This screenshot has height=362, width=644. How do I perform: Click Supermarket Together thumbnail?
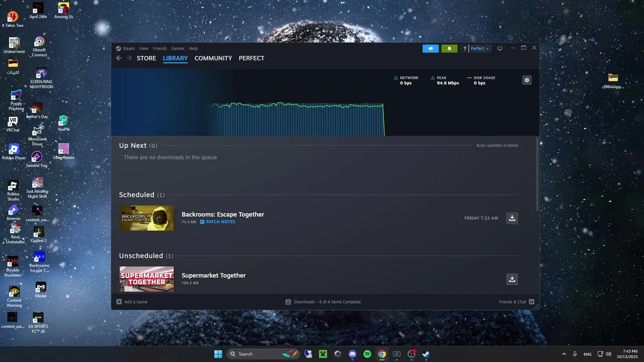coord(147,279)
